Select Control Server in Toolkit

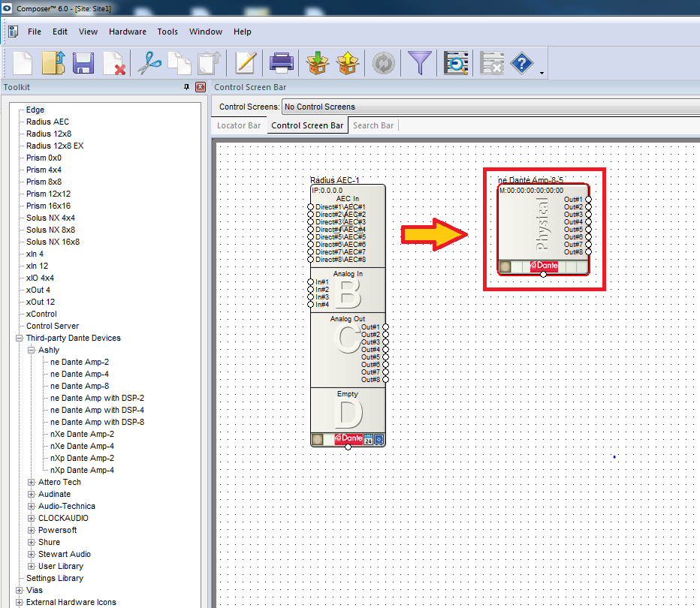point(53,326)
